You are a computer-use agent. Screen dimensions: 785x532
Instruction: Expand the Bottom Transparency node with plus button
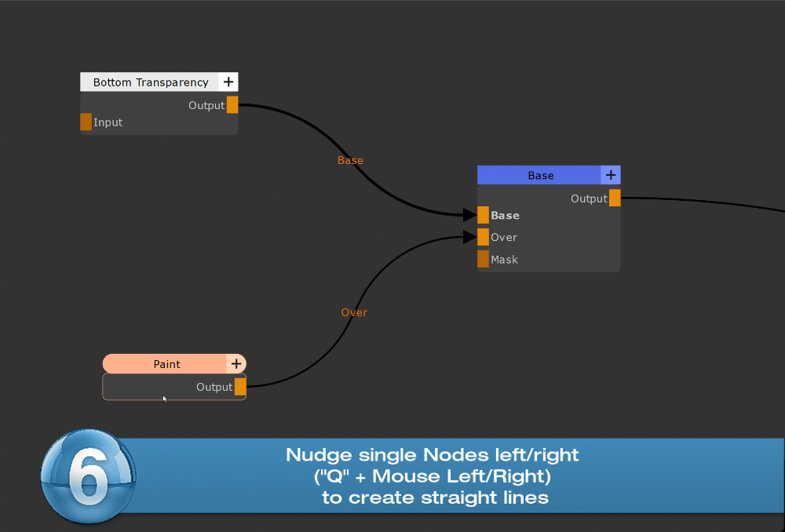(x=228, y=82)
